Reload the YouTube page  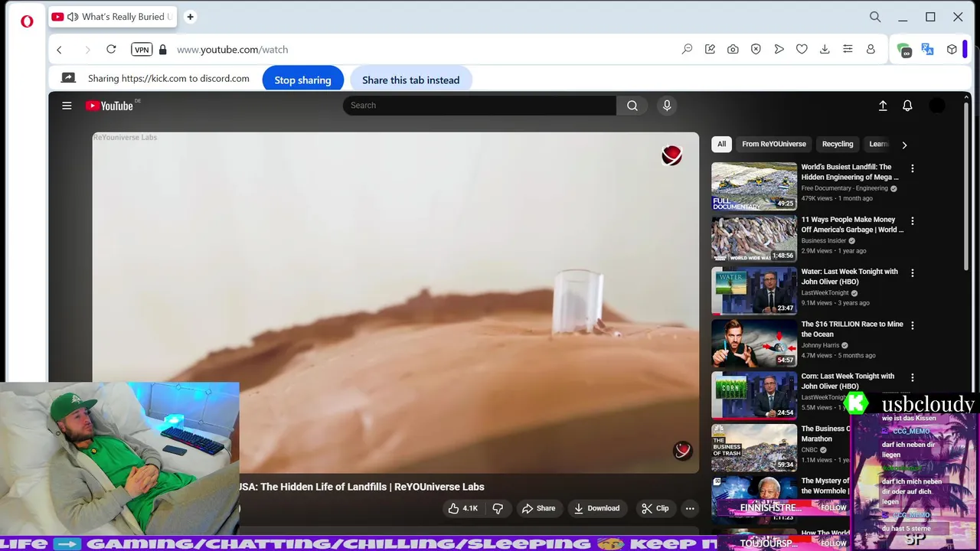[x=111, y=49]
